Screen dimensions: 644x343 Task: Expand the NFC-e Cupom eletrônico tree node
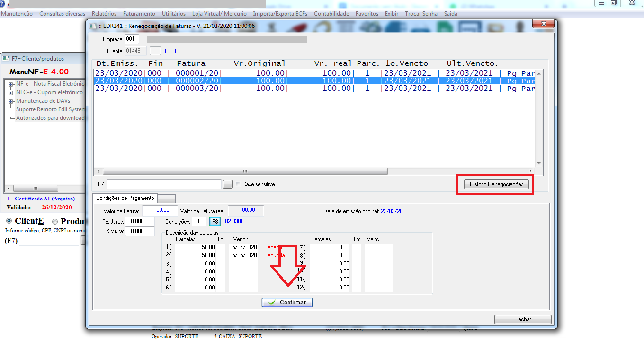[10, 93]
